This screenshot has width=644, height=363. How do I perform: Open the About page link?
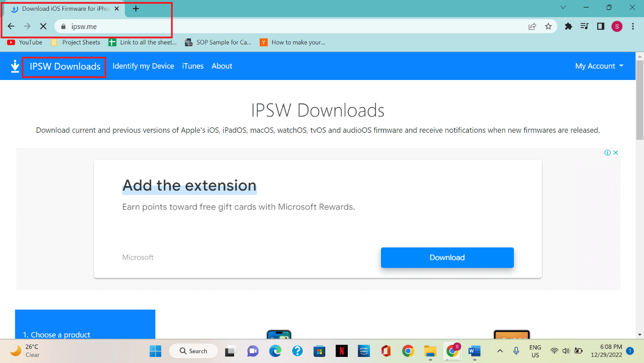coord(222,66)
